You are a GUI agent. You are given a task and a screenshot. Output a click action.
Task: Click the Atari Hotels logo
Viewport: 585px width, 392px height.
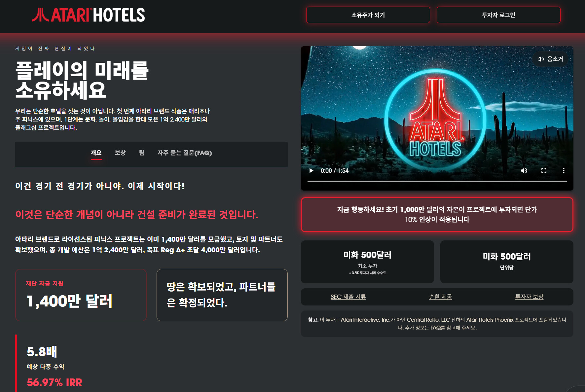[88, 15]
